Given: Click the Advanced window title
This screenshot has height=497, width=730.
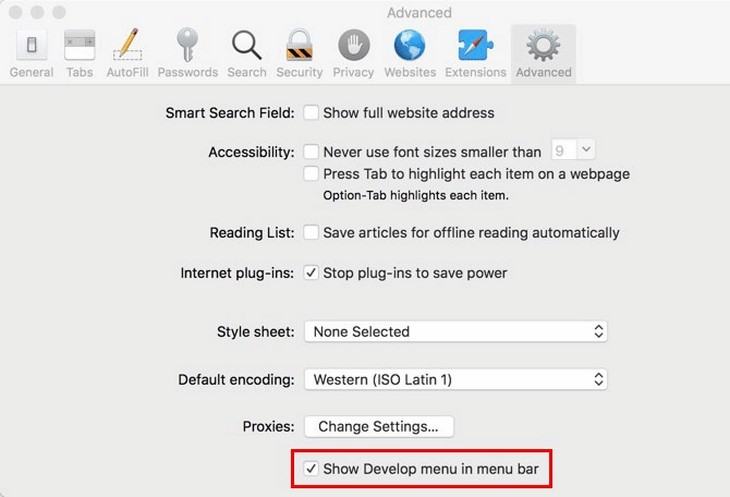Looking at the screenshot, I should [x=419, y=13].
